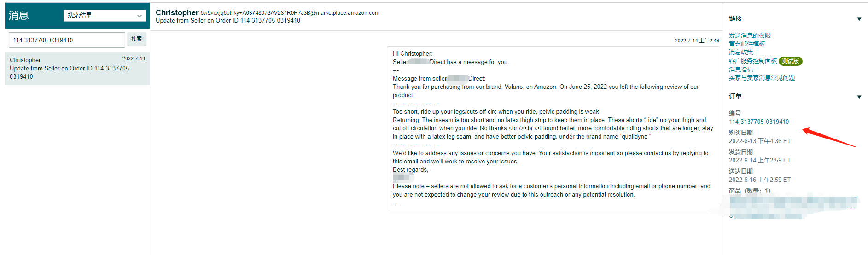Click the message body starting Hi Christopher
Image resolution: width=868 pixels, height=255 pixels.
coord(553,128)
